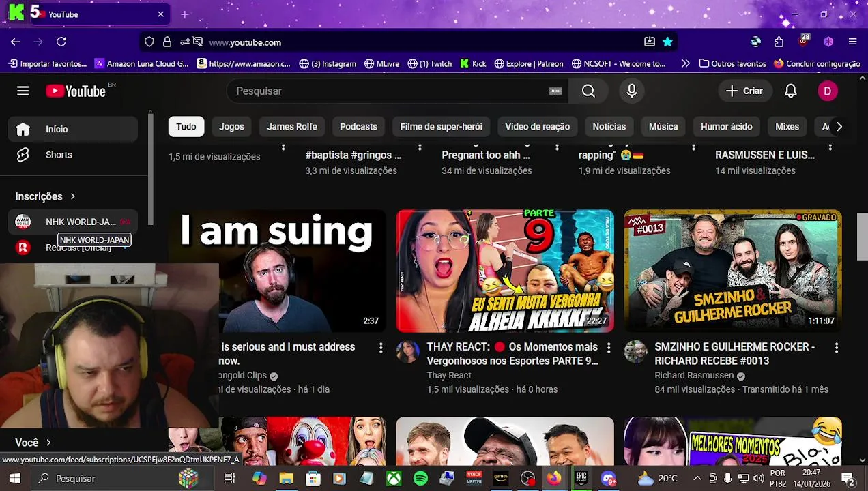868x491 pixels.
Task: Click the Criar button
Action: 744,91
